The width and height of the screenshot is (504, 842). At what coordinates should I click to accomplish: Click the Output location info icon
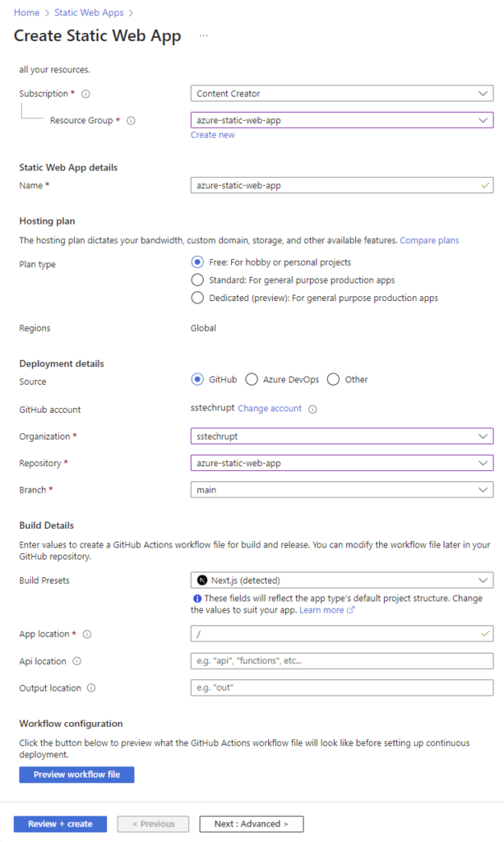pyautogui.click(x=91, y=687)
